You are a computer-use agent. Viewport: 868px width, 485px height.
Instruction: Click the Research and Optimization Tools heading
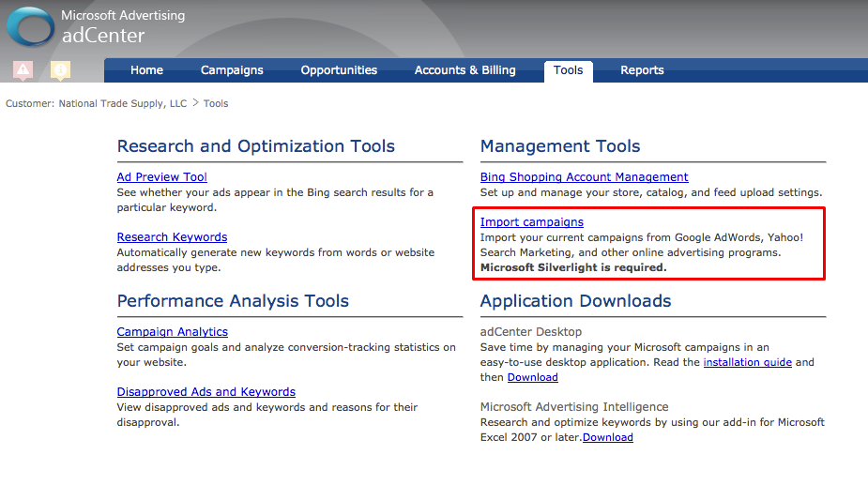pos(256,146)
